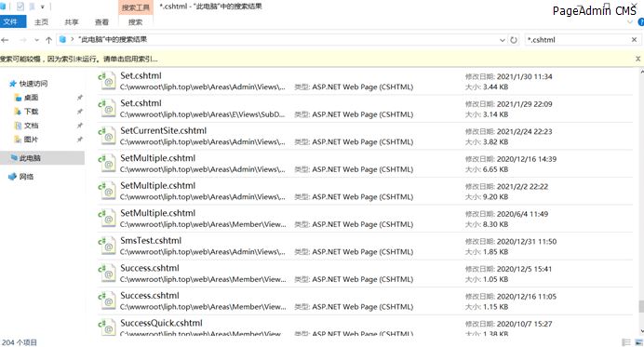Viewport: 644px width, 347px height.
Task: Open 图片 in the navigation pane
Action: (31, 140)
